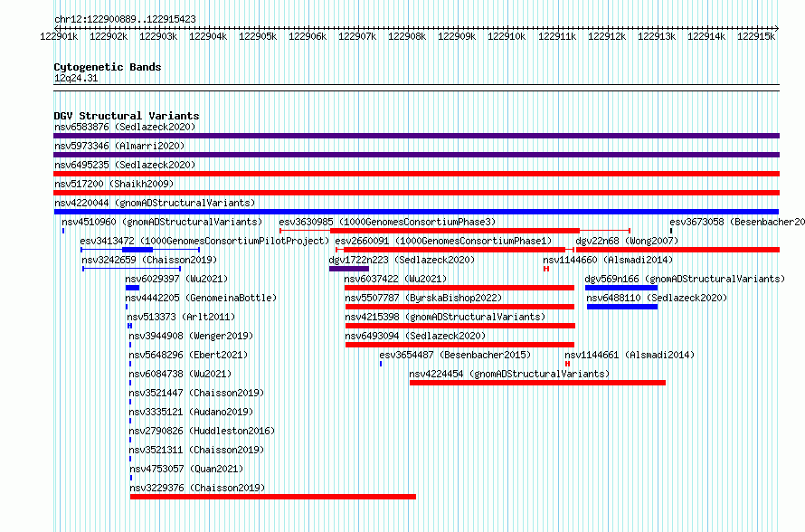
Task: Click the purple bar under nsv5973346
Action: (416, 155)
